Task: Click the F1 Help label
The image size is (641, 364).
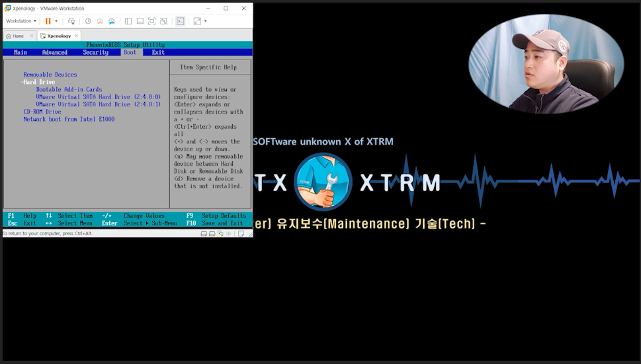Action: pos(22,216)
